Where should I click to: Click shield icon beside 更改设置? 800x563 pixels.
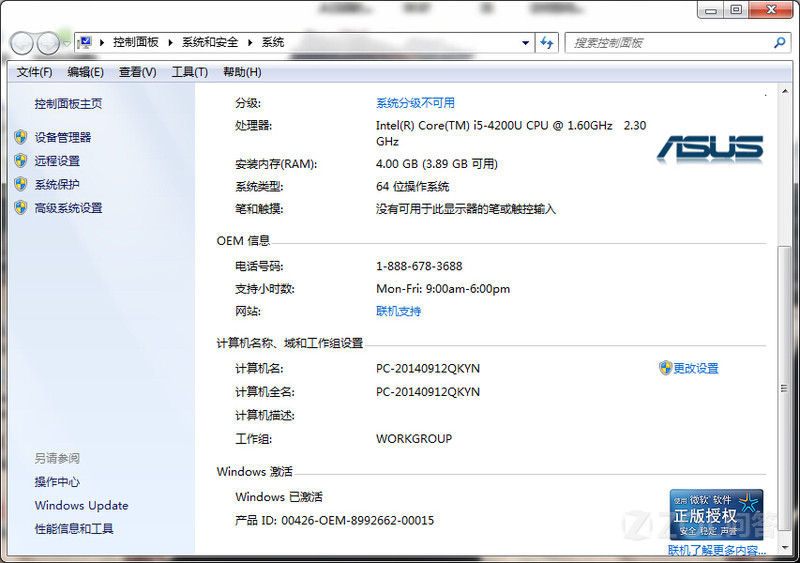coord(665,368)
